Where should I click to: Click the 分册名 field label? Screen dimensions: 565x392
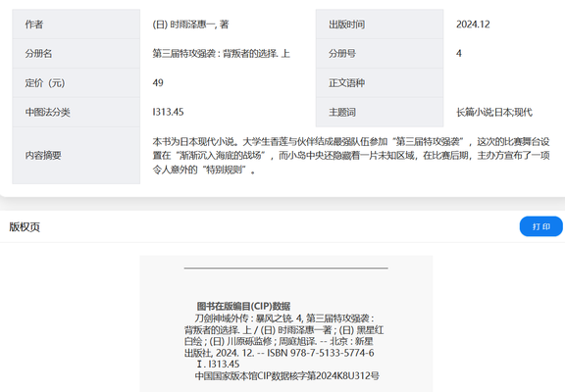[38, 54]
